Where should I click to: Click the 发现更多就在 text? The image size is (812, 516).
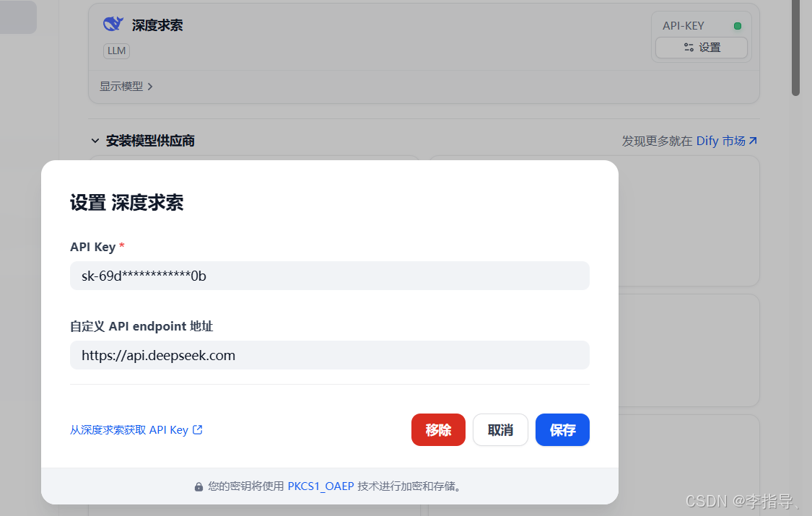coord(657,141)
